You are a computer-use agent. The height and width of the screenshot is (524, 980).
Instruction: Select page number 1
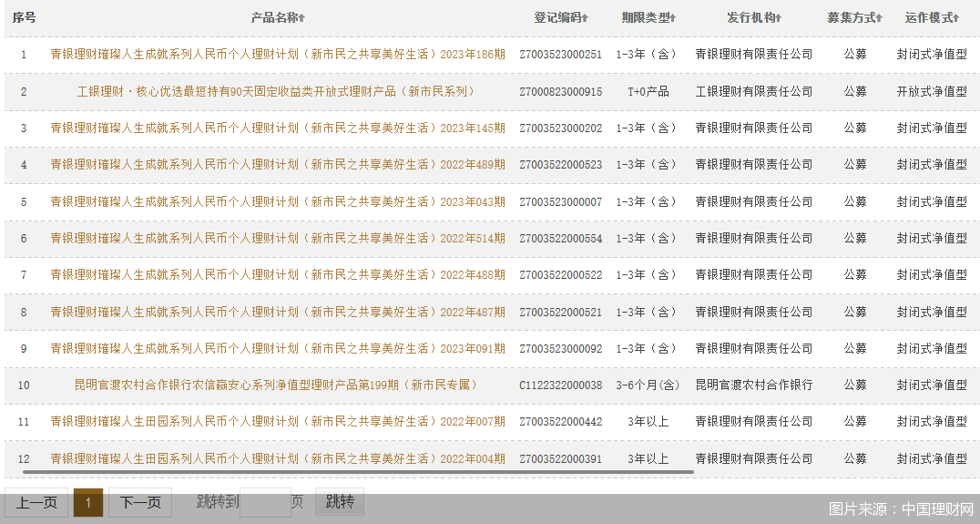[88, 502]
